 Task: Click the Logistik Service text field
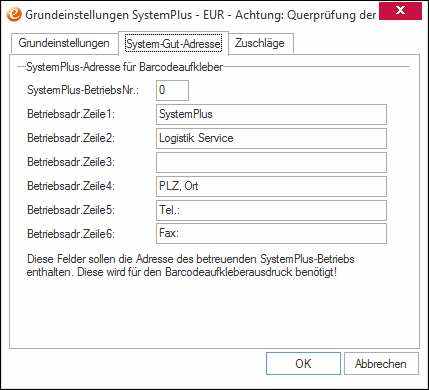pyautogui.click(x=271, y=138)
